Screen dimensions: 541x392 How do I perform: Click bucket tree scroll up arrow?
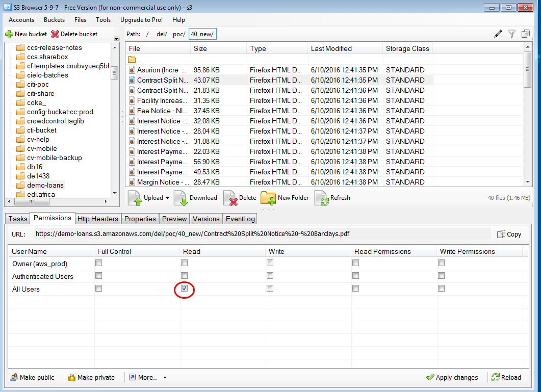click(115, 47)
